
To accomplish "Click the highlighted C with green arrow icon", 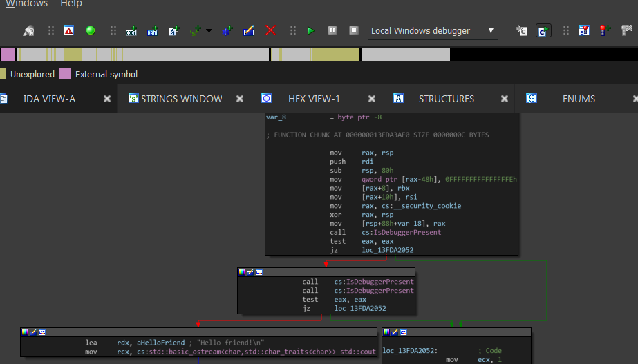I will [543, 30].
